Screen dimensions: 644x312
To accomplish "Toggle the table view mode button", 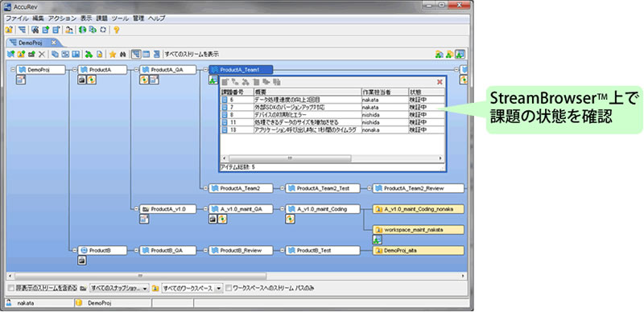I will click(x=146, y=54).
